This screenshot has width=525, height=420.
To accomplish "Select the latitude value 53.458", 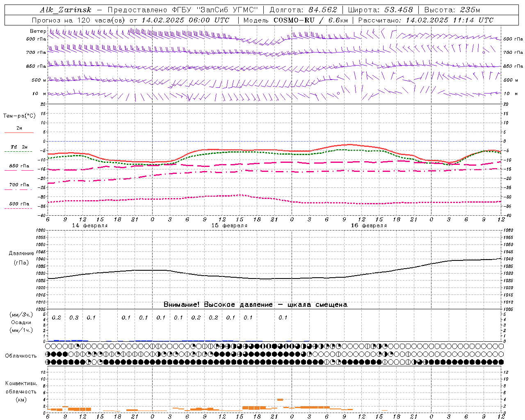I will coord(399,10).
